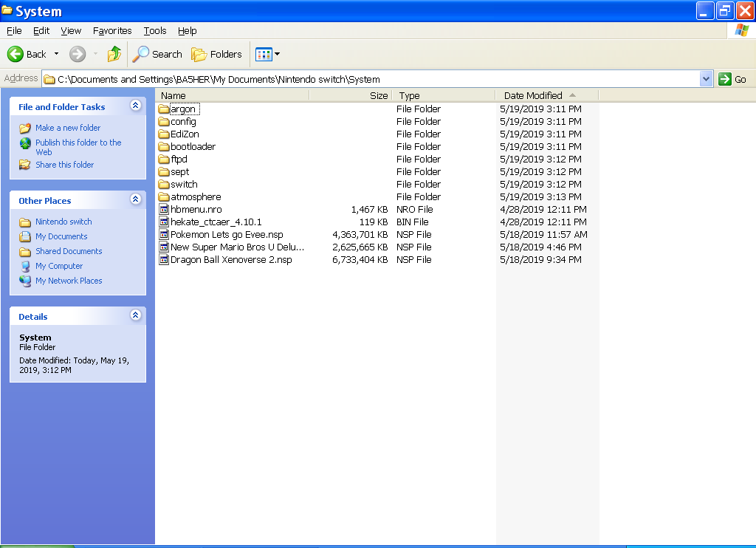756x548 pixels.
Task: Open the Favorites menu
Action: (x=112, y=31)
